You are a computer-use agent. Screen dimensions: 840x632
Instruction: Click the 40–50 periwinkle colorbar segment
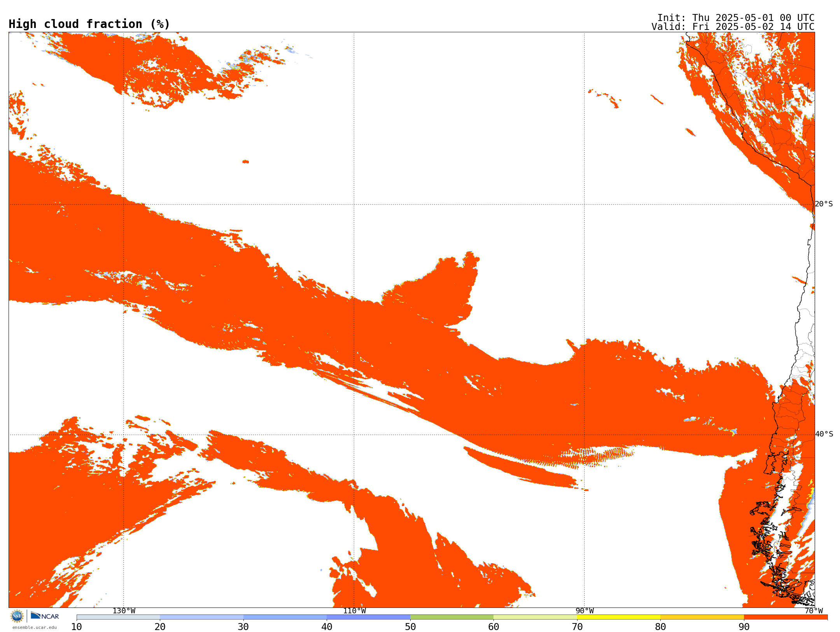click(x=368, y=617)
